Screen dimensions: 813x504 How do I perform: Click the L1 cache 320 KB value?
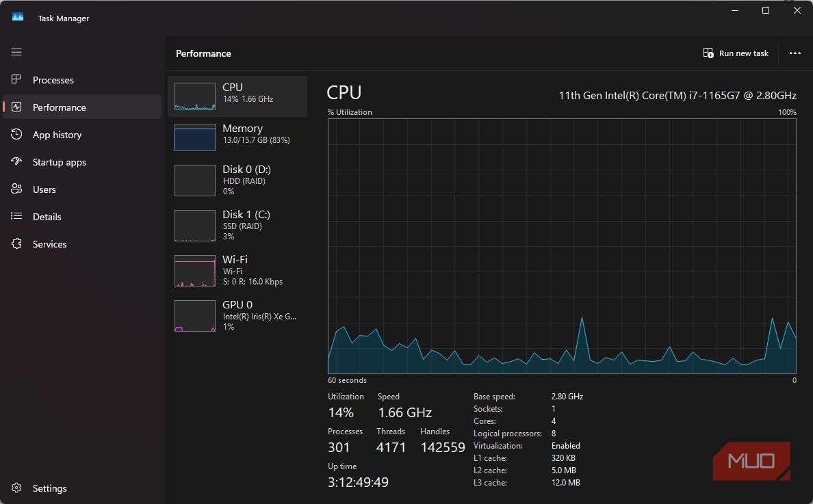[x=564, y=458]
